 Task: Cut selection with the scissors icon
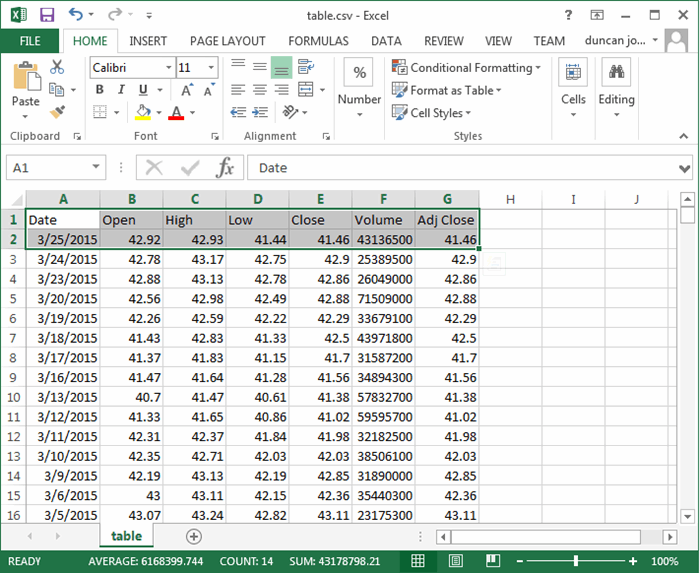(57, 67)
